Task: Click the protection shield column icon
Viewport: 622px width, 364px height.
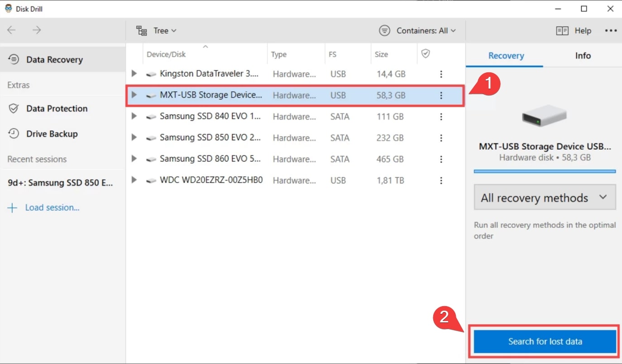Action: (425, 54)
